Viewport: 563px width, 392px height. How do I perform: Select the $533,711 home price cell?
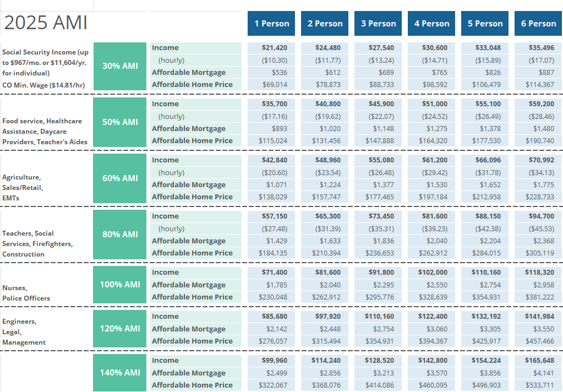click(538, 385)
